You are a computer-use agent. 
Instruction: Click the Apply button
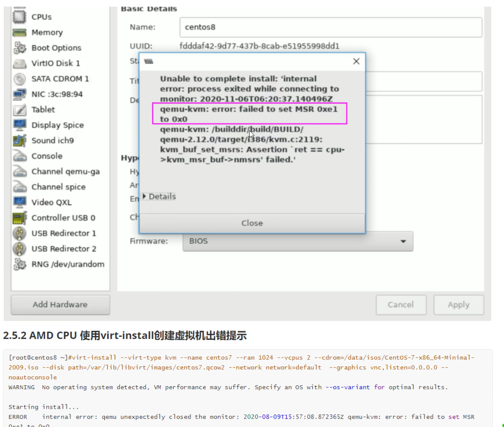click(x=458, y=305)
